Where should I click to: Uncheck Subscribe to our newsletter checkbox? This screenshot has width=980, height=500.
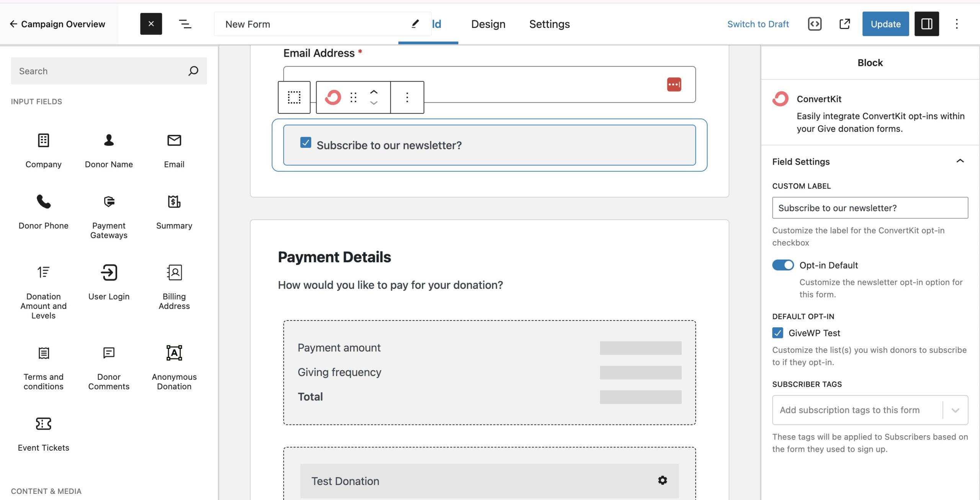(x=305, y=143)
